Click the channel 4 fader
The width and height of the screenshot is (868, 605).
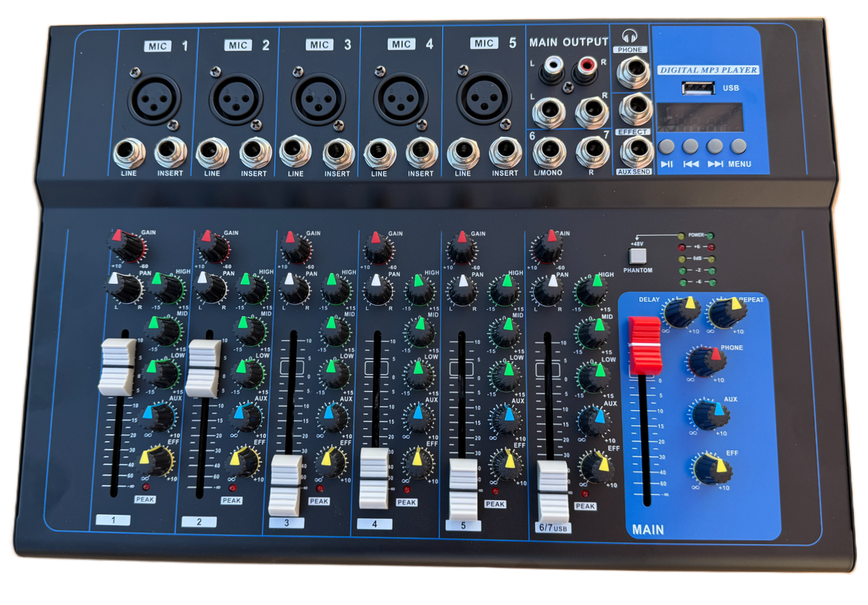(x=375, y=478)
